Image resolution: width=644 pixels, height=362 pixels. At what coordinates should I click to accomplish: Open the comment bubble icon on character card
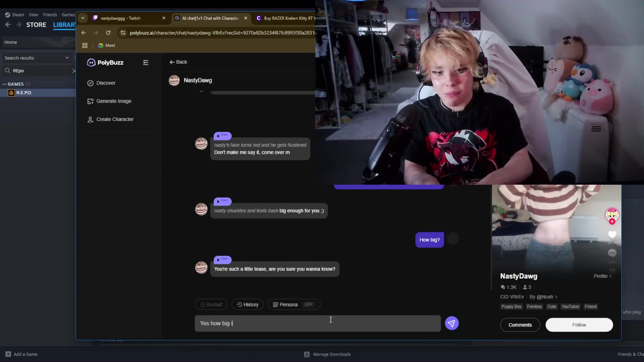pyautogui.click(x=612, y=253)
